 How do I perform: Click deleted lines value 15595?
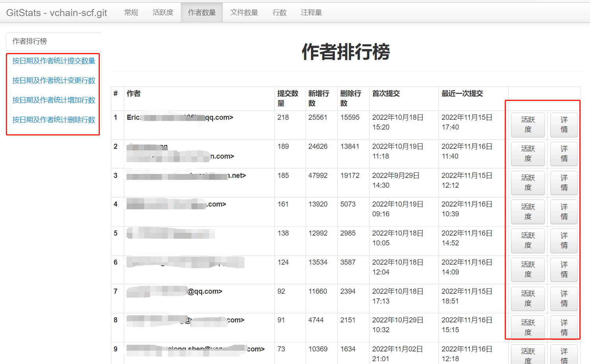[x=350, y=117]
